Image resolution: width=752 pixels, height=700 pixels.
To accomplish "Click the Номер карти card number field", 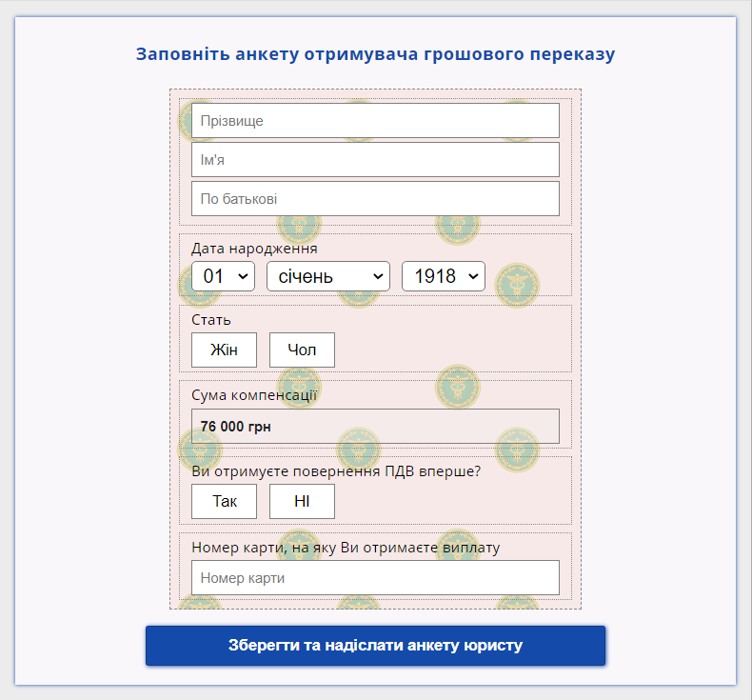I will [375, 578].
